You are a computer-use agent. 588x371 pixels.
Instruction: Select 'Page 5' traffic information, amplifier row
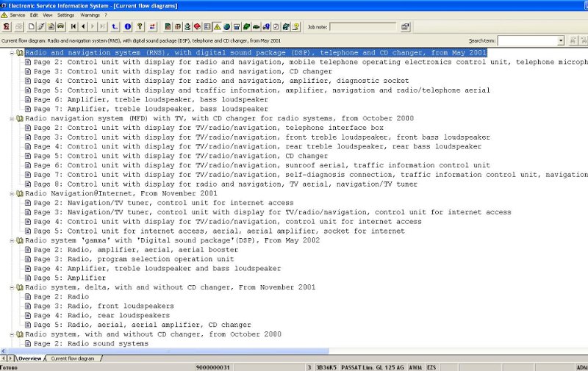(x=262, y=90)
